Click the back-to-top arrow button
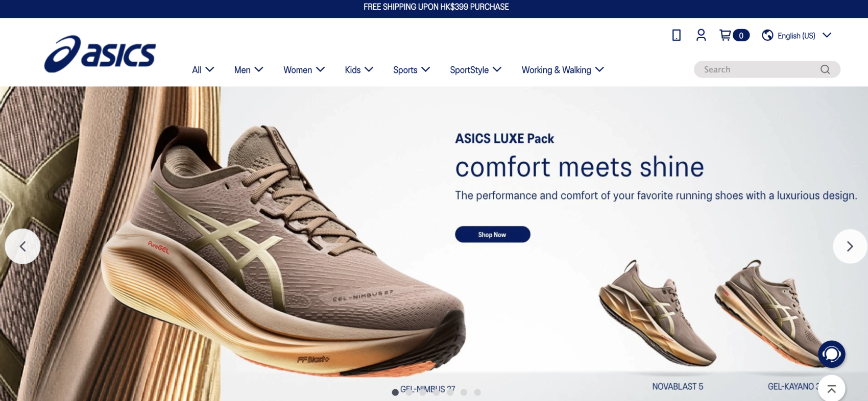Viewport: 868px width, 401px height. (x=831, y=389)
